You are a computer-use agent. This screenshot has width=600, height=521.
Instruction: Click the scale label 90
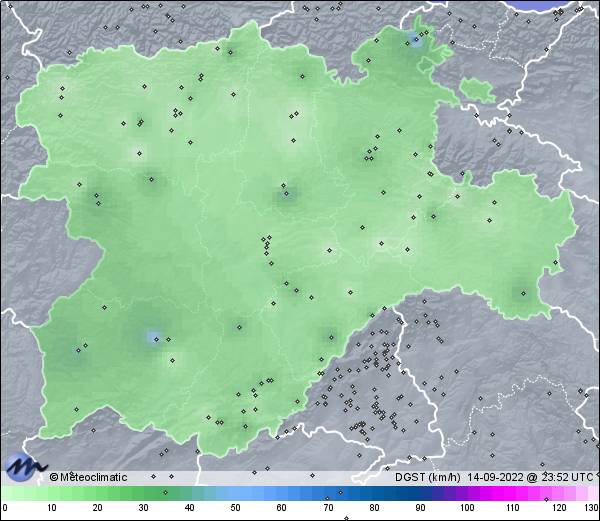[x=420, y=508]
